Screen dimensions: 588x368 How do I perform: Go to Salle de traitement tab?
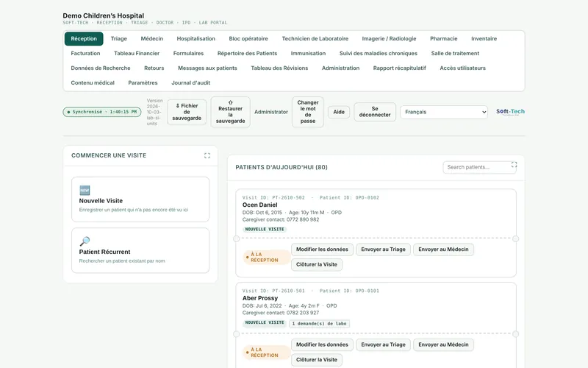click(455, 53)
